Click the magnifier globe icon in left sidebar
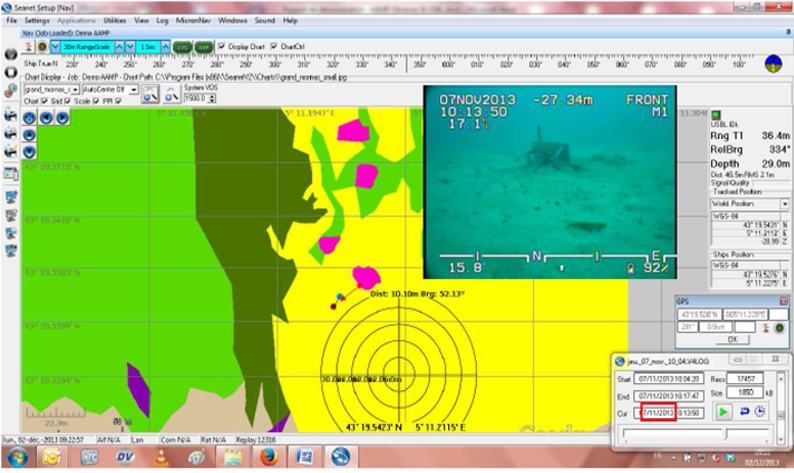 coord(11,91)
